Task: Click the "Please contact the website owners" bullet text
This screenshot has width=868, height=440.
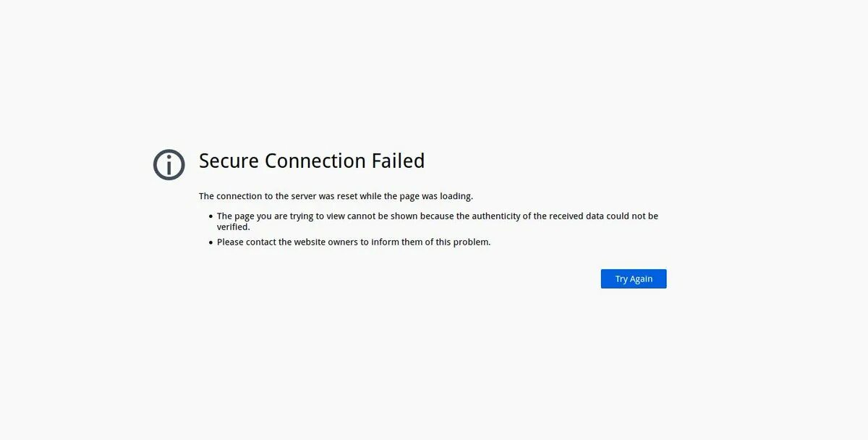Action: (354, 242)
